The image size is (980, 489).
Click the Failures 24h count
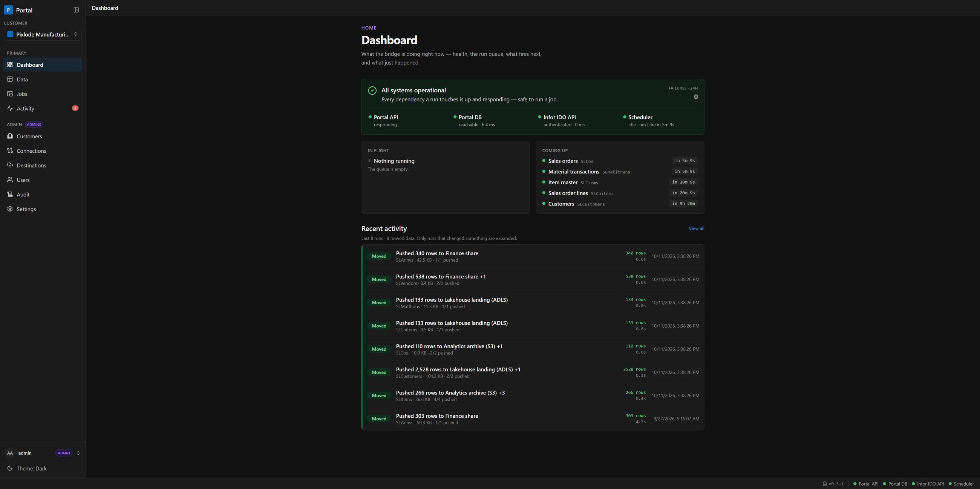tap(695, 97)
